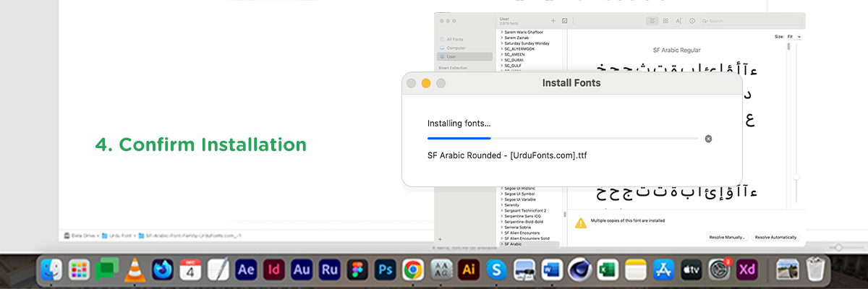The width and height of the screenshot is (868, 289).
Task: Expand the Serenity font family
Action: [x=501, y=204]
